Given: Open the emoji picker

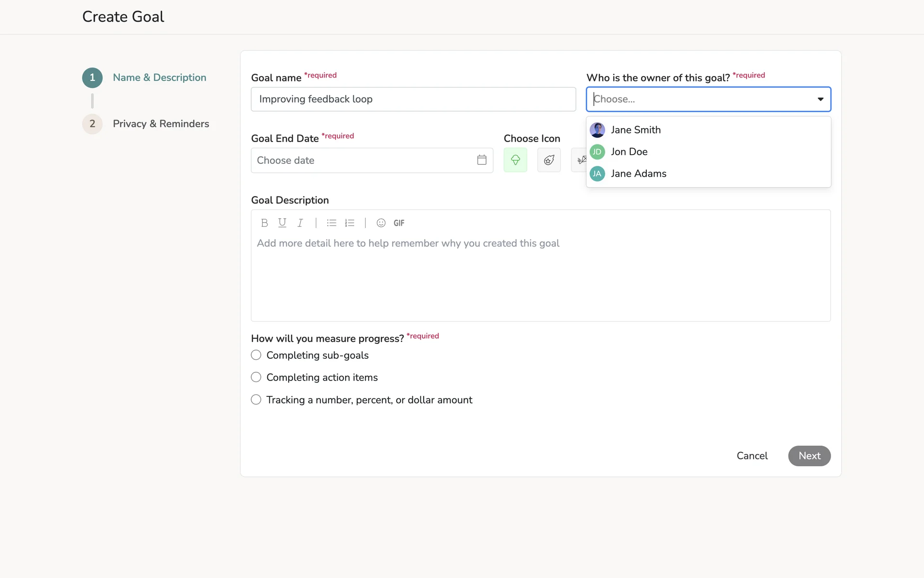Looking at the screenshot, I should tap(381, 223).
